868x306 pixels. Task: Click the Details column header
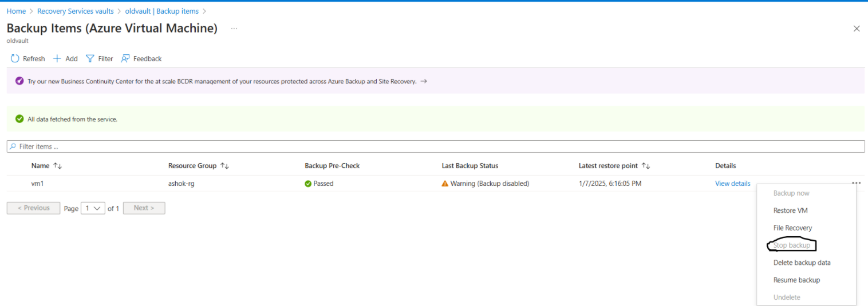[725, 166]
